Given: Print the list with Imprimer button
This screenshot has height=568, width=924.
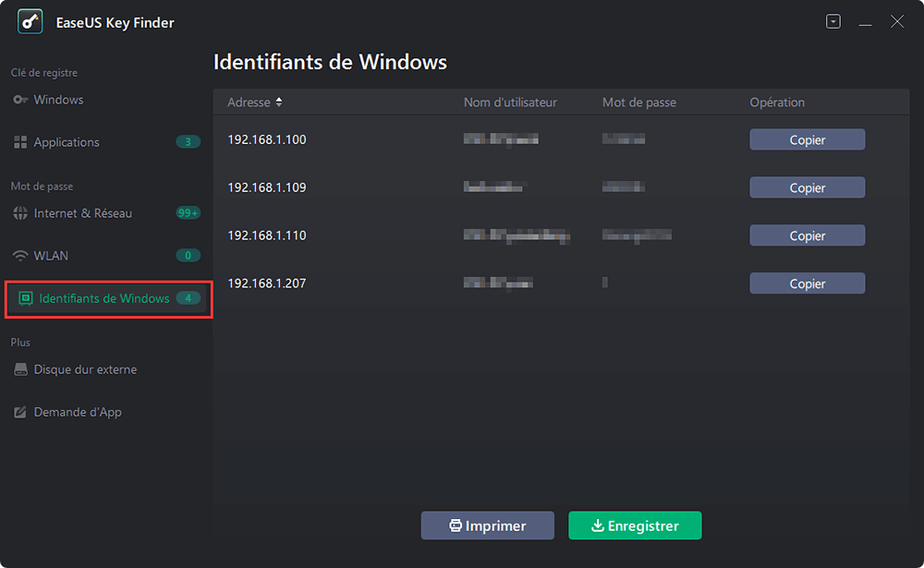Looking at the screenshot, I should pyautogui.click(x=487, y=526).
